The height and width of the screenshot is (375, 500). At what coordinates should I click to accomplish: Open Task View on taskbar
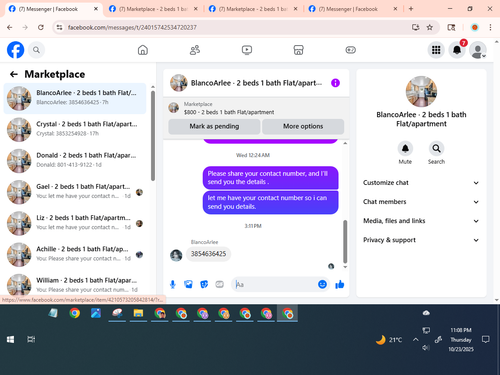point(31,339)
